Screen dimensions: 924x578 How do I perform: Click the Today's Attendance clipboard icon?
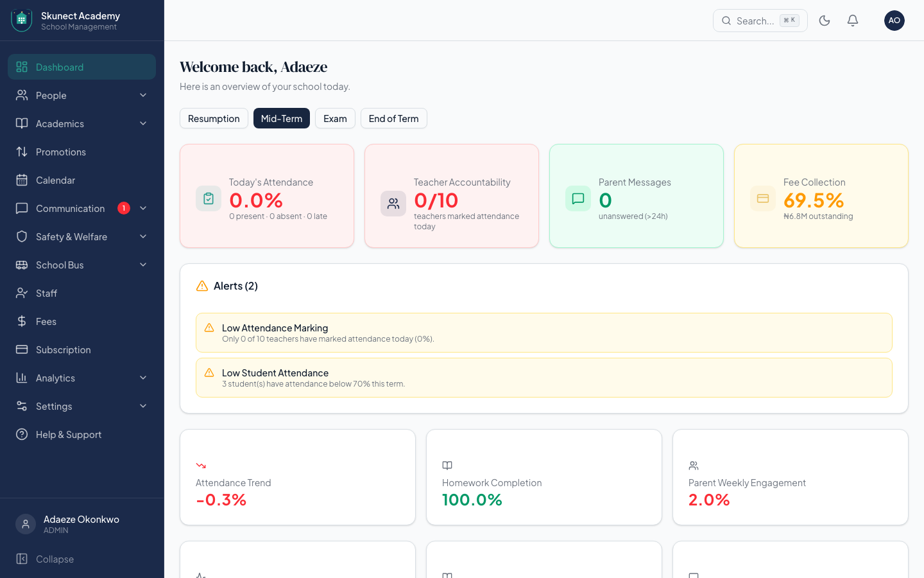pyautogui.click(x=209, y=199)
